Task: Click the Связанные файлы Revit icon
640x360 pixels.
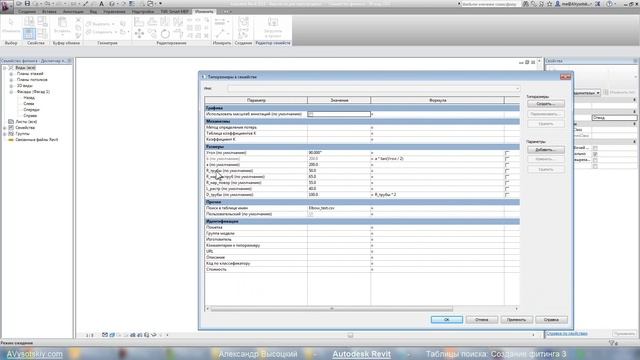Action: tap(11, 140)
